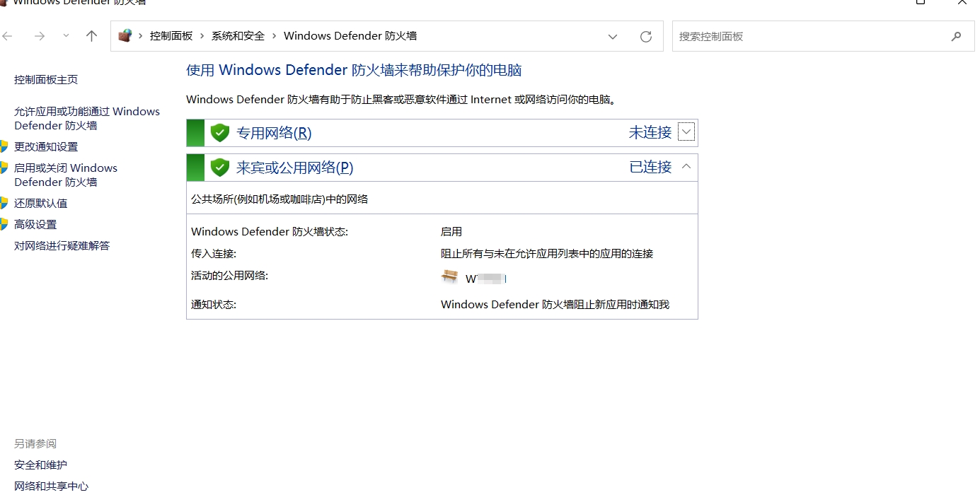Click the green shield beside 来宾或公用网络
The height and width of the screenshot is (502, 980).
(x=220, y=168)
